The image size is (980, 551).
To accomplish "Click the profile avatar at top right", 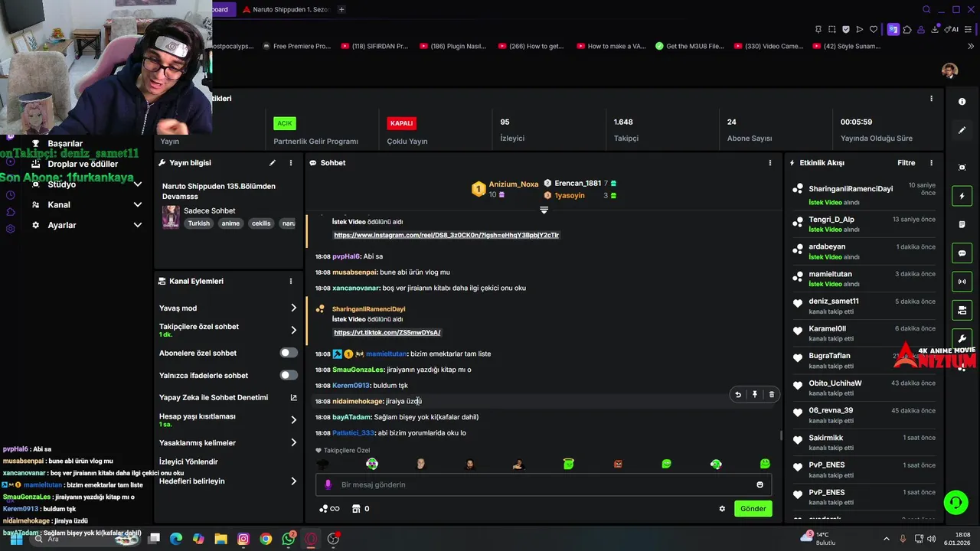I will point(949,70).
